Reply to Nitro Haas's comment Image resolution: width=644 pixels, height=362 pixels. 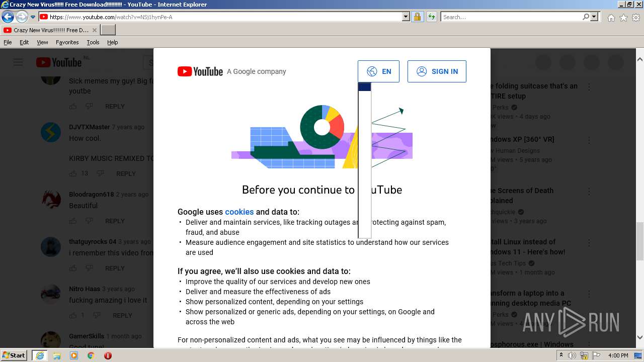coord(122,315)
